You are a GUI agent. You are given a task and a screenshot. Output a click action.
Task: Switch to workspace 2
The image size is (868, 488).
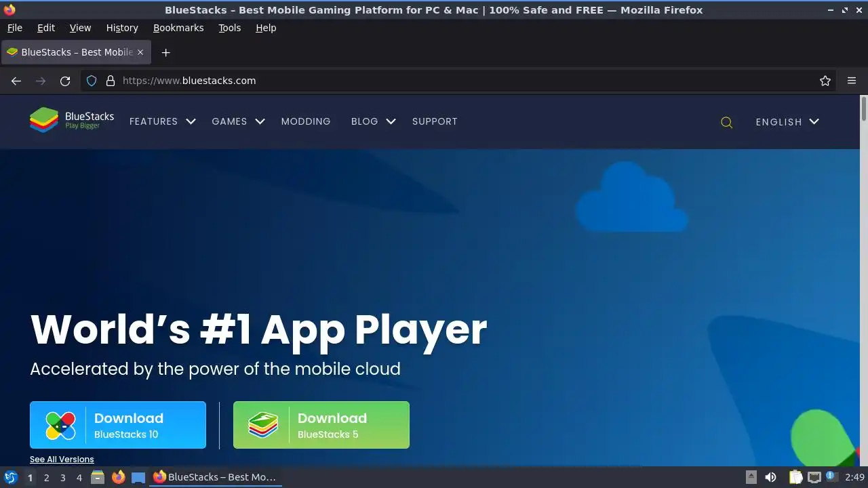[46, 477]
